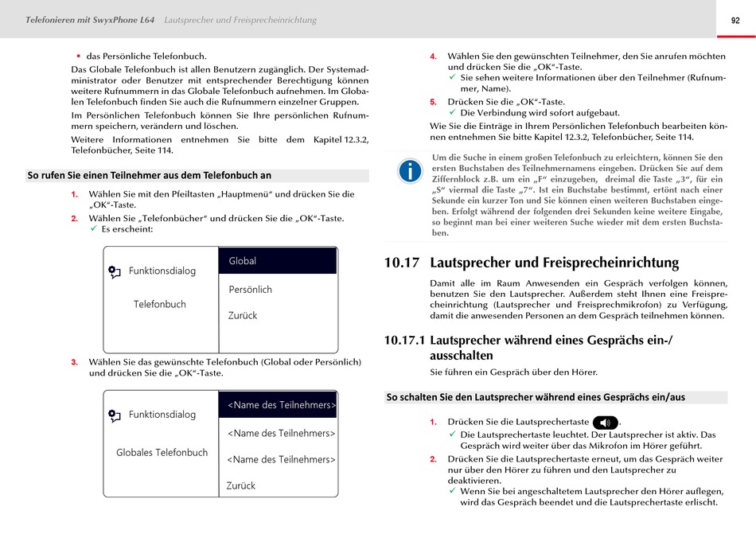Click the "Telefonbuch" label under the first Funktionsdialog
Screen dimensions: 756x534
[160, 304]
